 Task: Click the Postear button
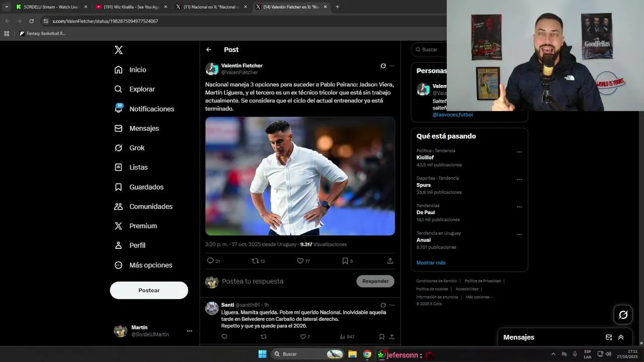[149, 290]
